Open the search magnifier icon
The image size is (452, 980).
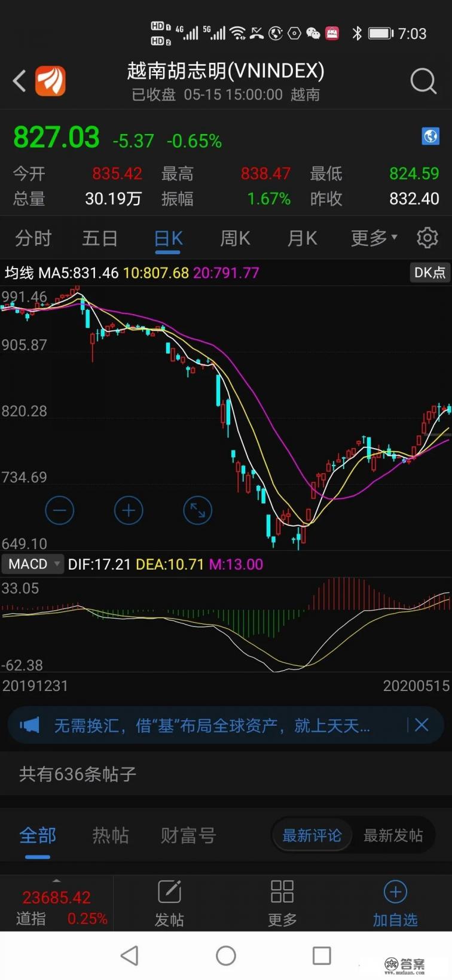coord(423,81)
